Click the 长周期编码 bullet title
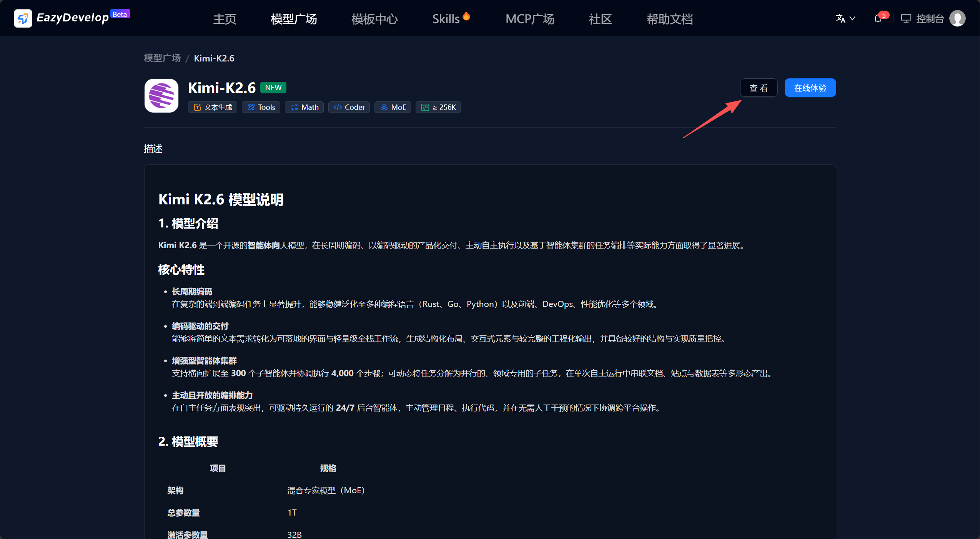Screen dimensions: 980x539 point(192,292)
